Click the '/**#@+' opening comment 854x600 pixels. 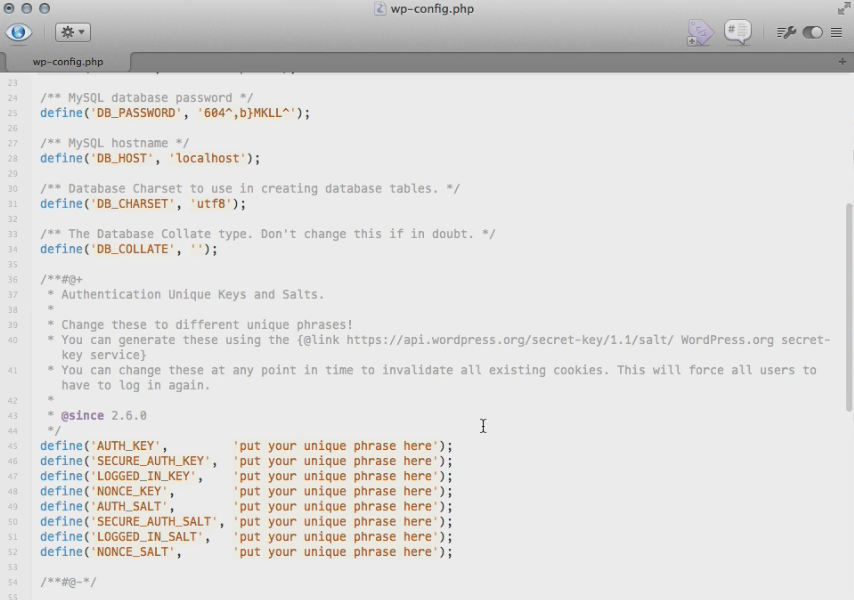coord(61,280)
